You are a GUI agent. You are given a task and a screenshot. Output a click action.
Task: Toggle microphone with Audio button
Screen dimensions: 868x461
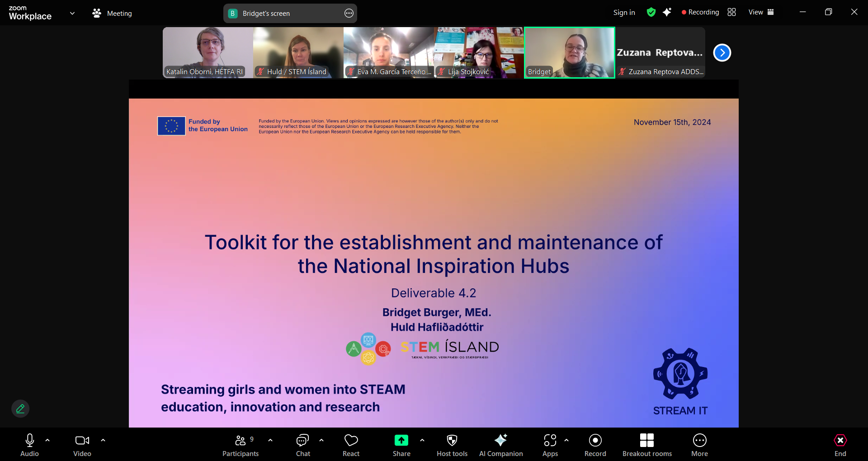pyautogui.click(x=30, y=445)
